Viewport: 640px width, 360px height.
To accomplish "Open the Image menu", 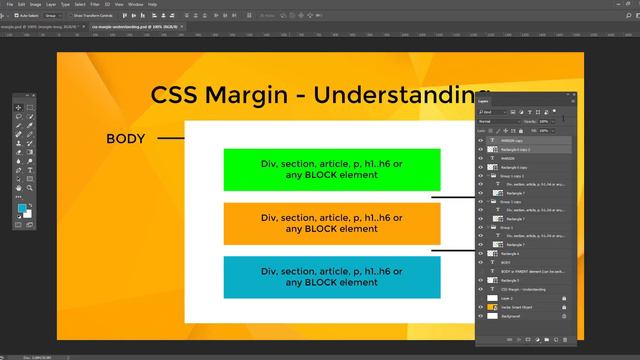I will (36, 4).
